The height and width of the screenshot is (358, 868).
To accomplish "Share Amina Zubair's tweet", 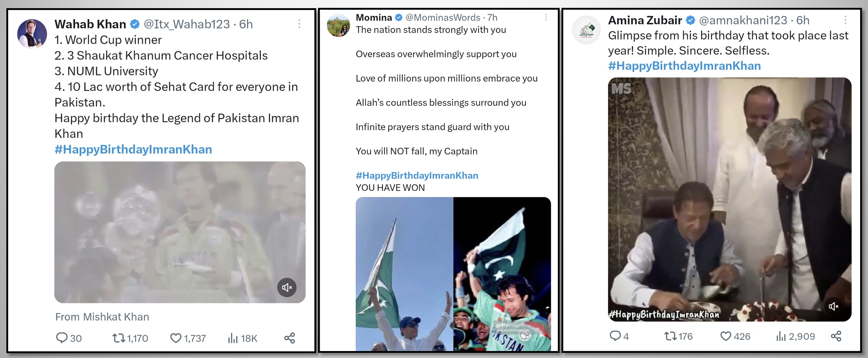I will coord(836,336).
